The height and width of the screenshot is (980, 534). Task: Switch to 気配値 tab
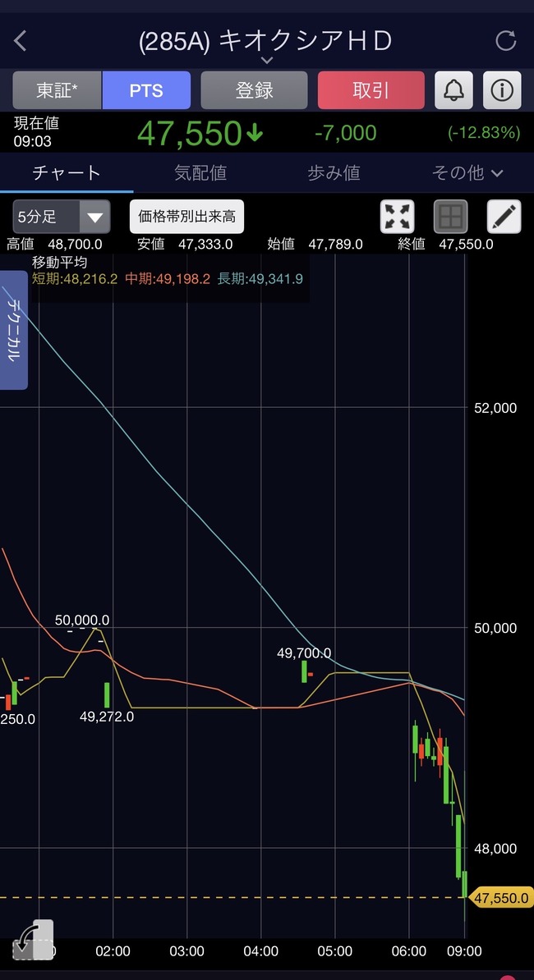pos(200,172)
